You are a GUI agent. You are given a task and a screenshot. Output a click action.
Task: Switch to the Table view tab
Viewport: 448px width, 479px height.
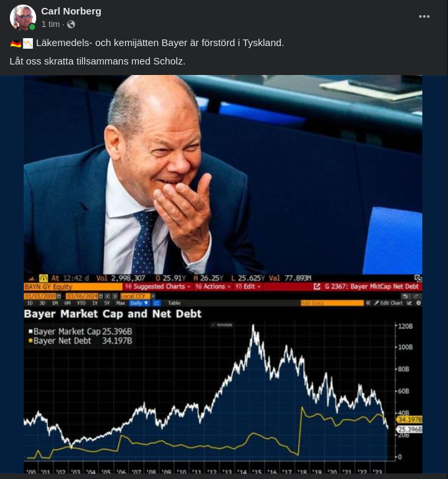tap(174, 303)
